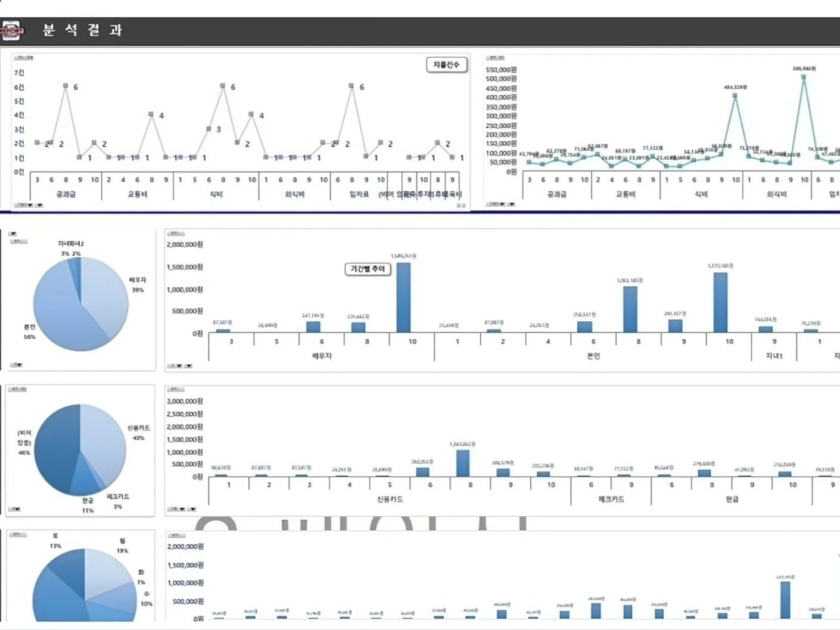840x630 pixels.
Task: Click 본인 category label under bar chart
Action: (x=593, y=356)
